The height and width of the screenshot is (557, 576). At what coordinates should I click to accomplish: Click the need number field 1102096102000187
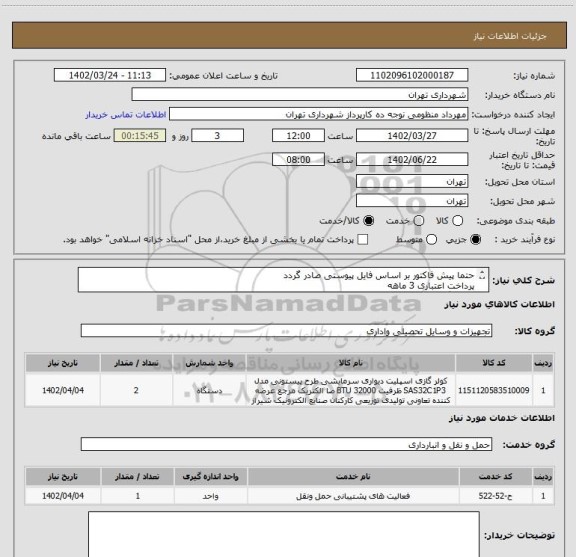point(412,75)
